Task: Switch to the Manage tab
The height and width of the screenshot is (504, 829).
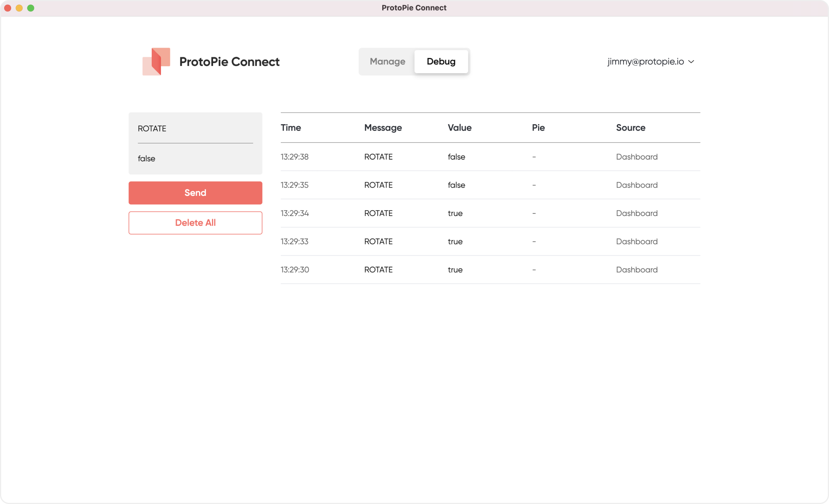Action: 387,61
